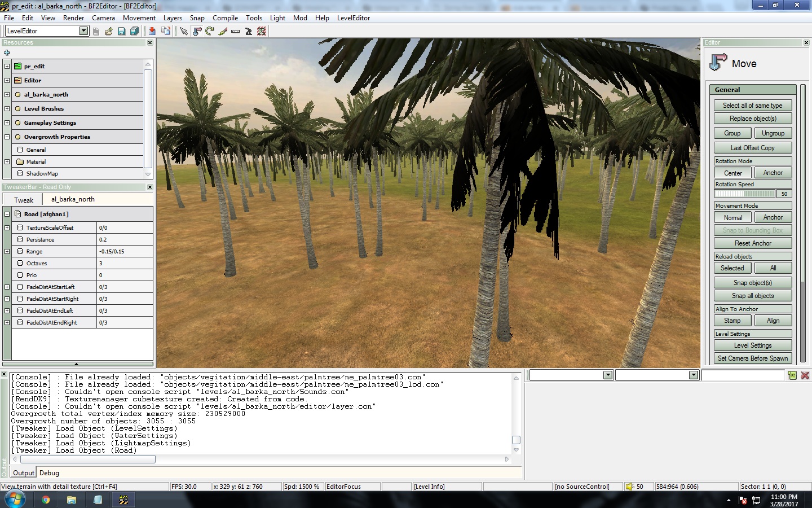Close the Resources panel

(x=150, y=43)
